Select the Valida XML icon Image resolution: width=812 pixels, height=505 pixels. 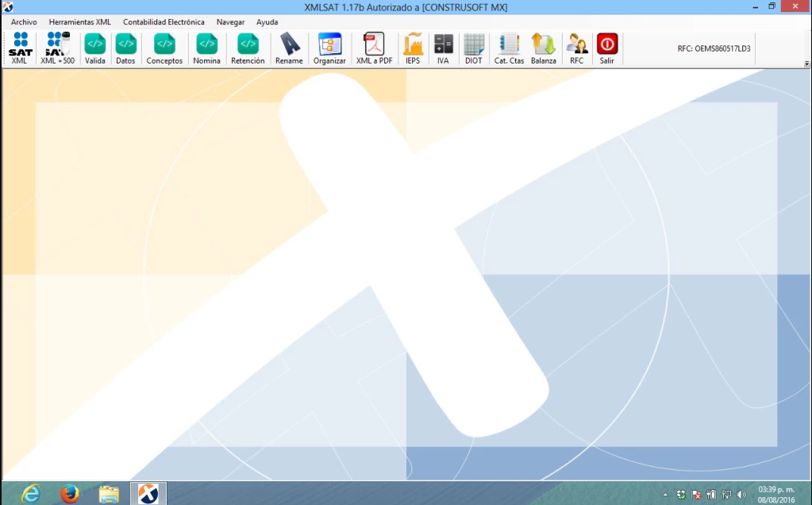[x=94, y=48]
